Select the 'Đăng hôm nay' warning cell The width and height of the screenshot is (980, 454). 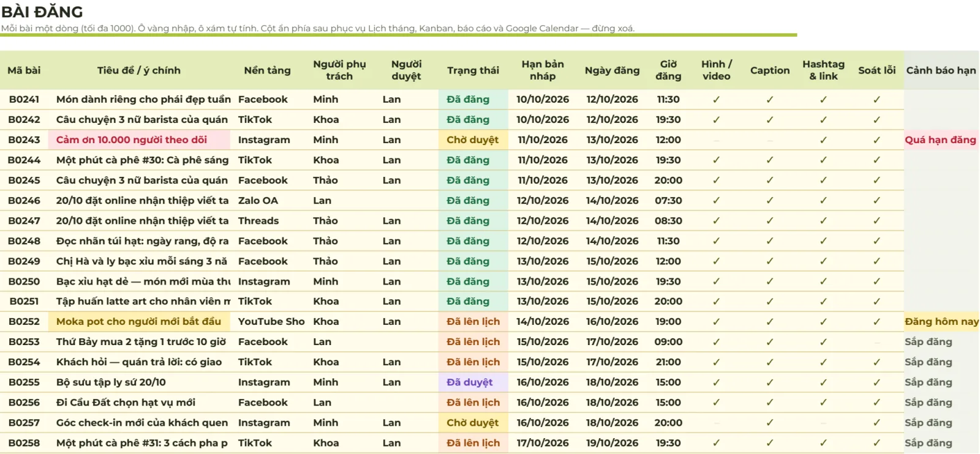941,321
